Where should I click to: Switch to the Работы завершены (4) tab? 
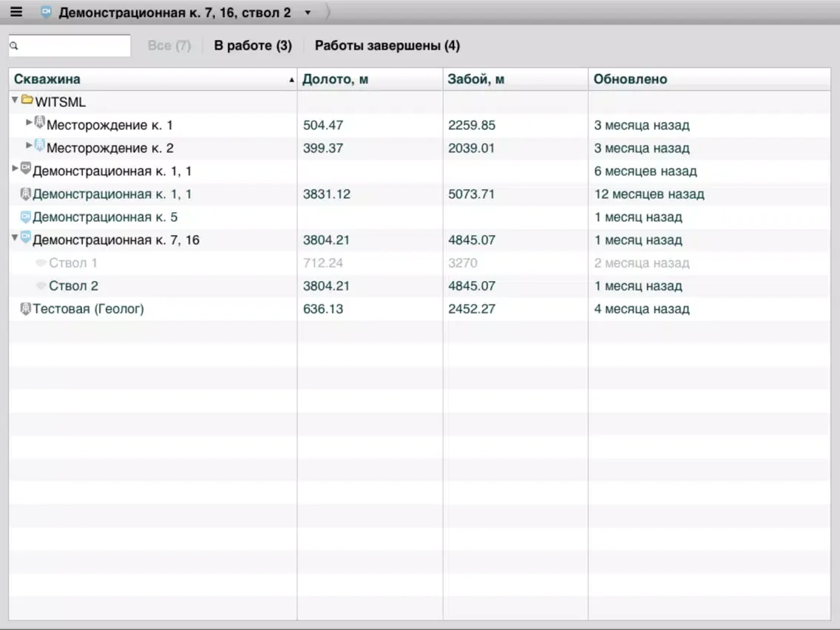387,46
